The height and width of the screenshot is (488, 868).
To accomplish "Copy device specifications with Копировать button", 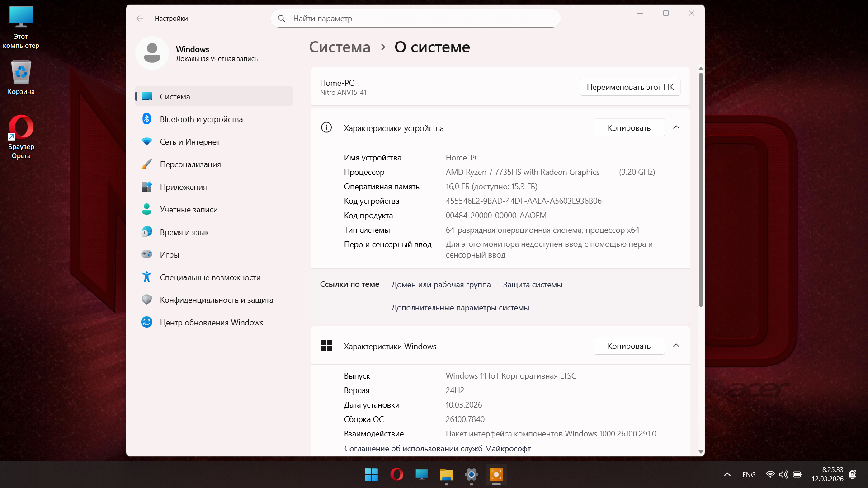I will coord(628,128).
